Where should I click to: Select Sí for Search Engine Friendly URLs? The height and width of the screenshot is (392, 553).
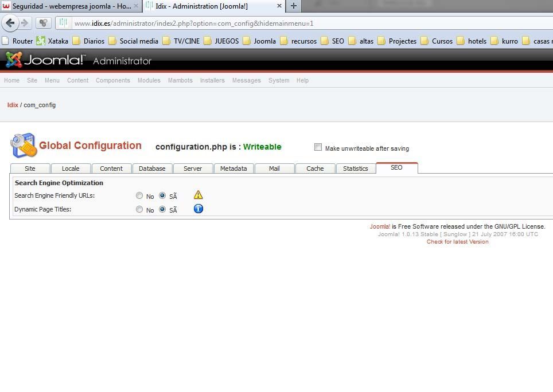[x=162, y=195]
